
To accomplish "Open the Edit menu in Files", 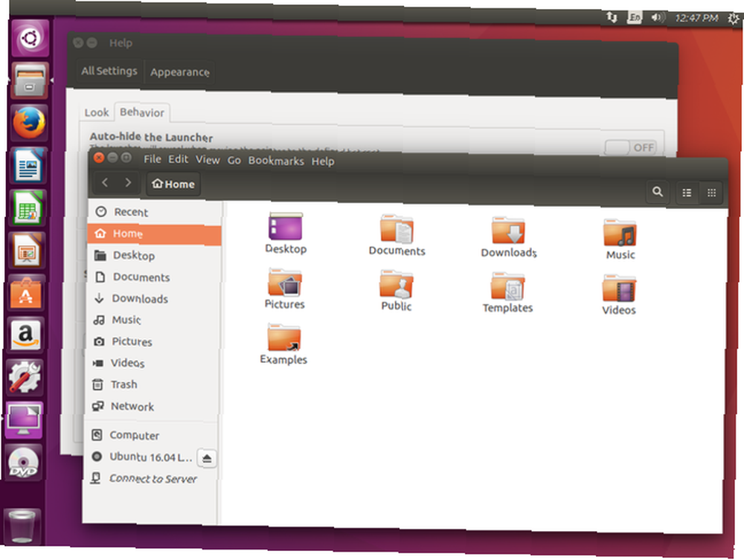I will (179, 159).
